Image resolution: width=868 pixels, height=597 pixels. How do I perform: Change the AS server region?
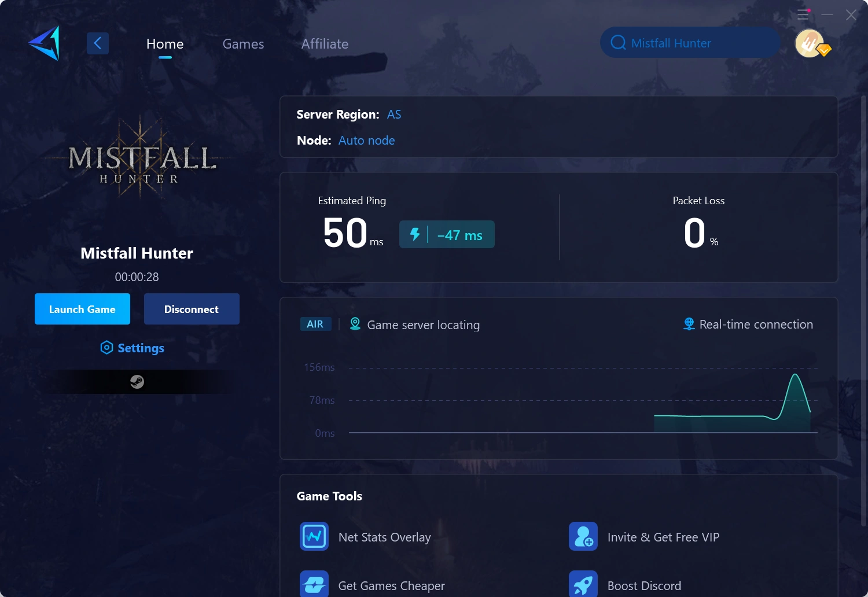[x=394, y=115]
